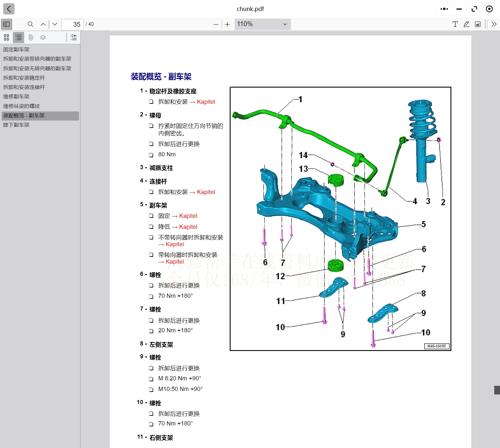Image resolution: width=500 pixels, height=448 pixels.
Task: Zoom out with the minus button
Action: pos(216,24)
